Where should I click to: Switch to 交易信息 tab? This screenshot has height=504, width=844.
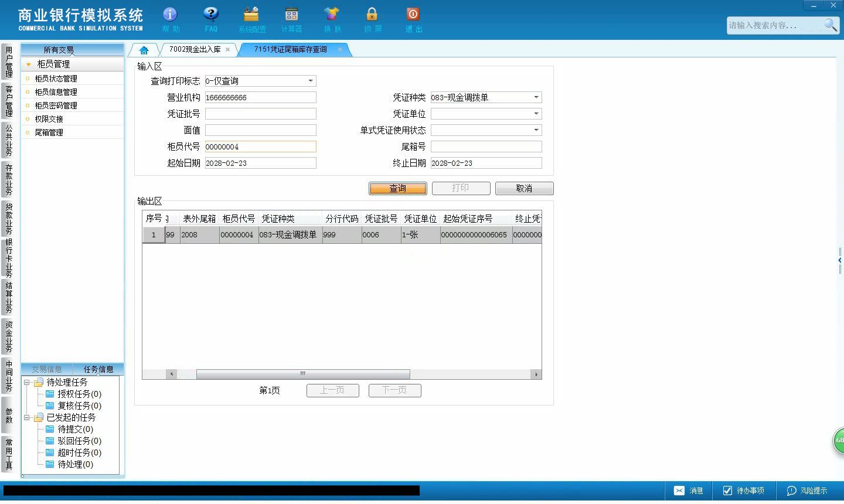click(47, 369)
